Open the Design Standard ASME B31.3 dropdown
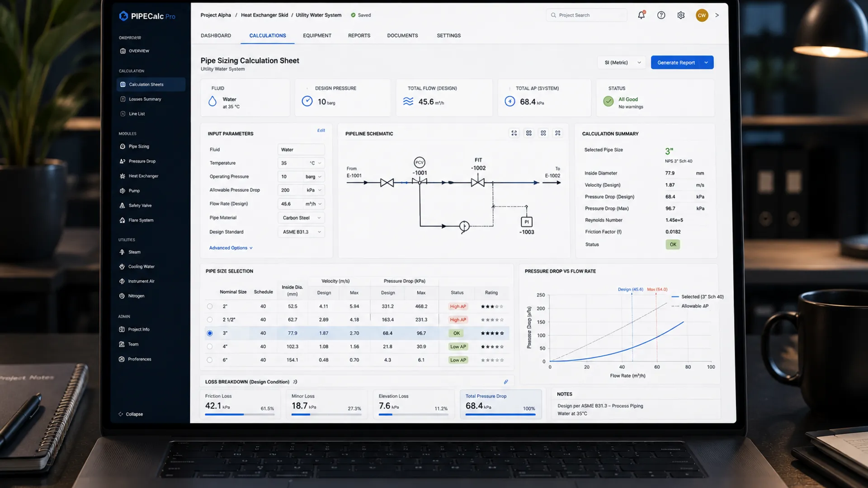 (301, 232)
